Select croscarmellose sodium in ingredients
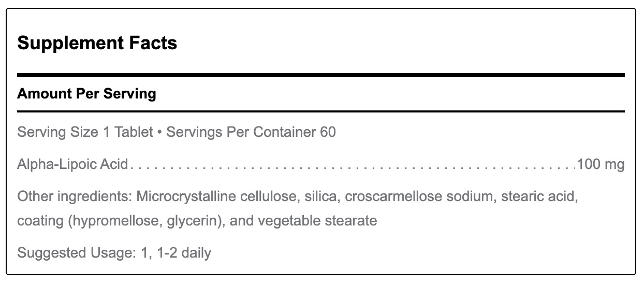 tap(417, 197)
